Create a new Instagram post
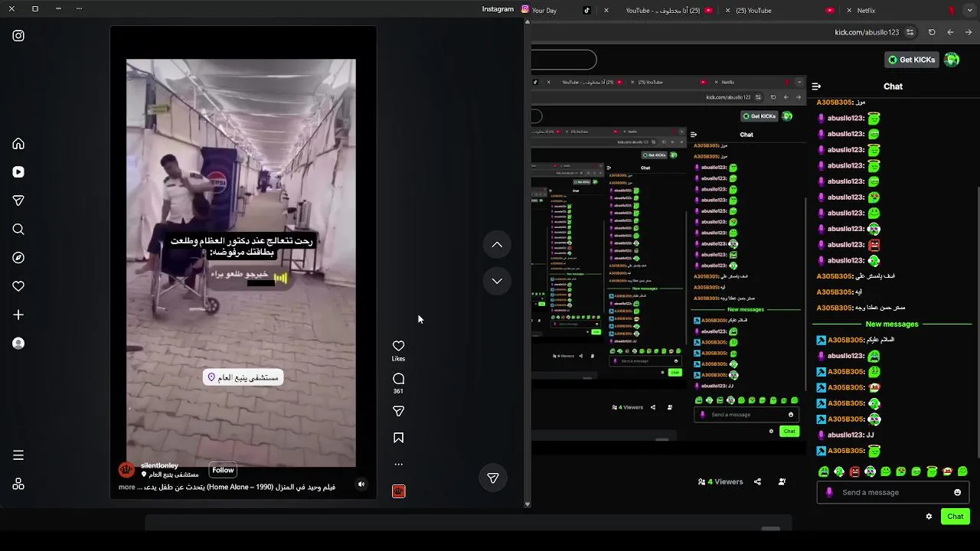Viewport: 980px width, 551px height. click(x=18, y=315)
